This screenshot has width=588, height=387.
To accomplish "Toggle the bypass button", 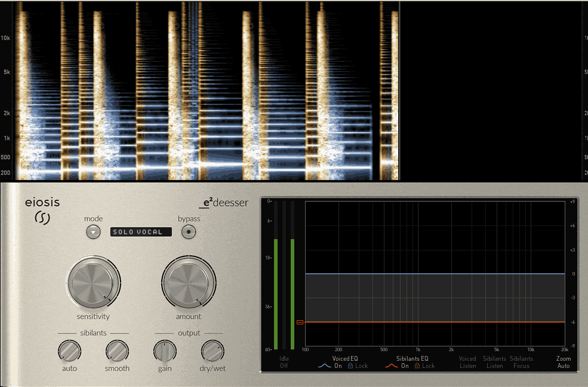I will (x=189, y=232).
